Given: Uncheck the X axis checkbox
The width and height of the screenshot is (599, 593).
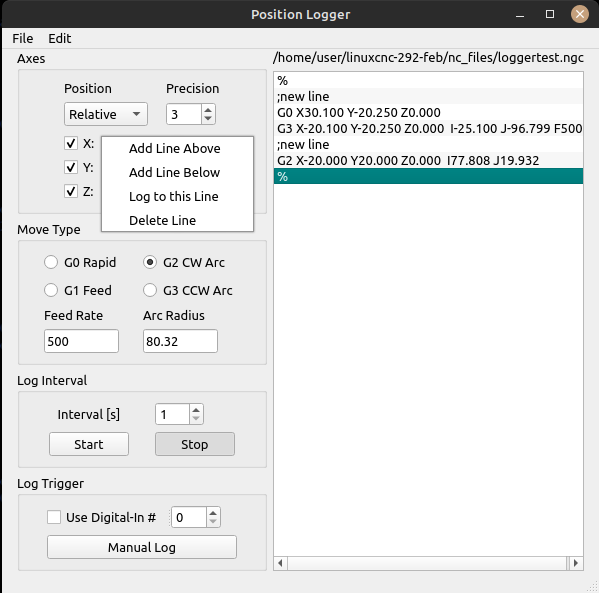Looking at the screenshot, I should (71, 143).
